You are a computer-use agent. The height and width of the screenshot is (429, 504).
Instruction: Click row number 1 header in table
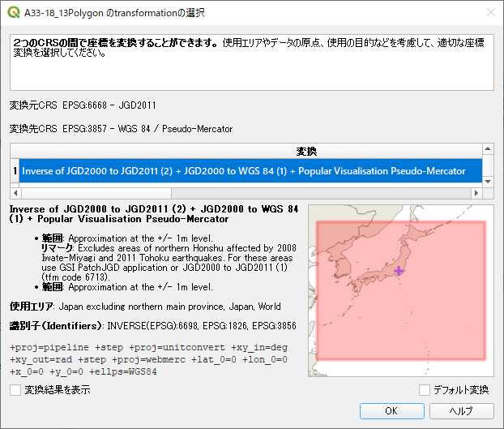click(x=15, y=171)
